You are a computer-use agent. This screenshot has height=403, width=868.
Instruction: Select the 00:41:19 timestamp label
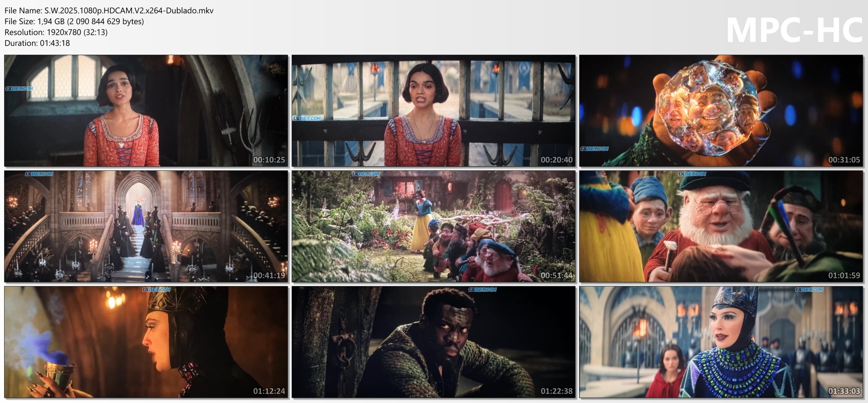point(269,276)
